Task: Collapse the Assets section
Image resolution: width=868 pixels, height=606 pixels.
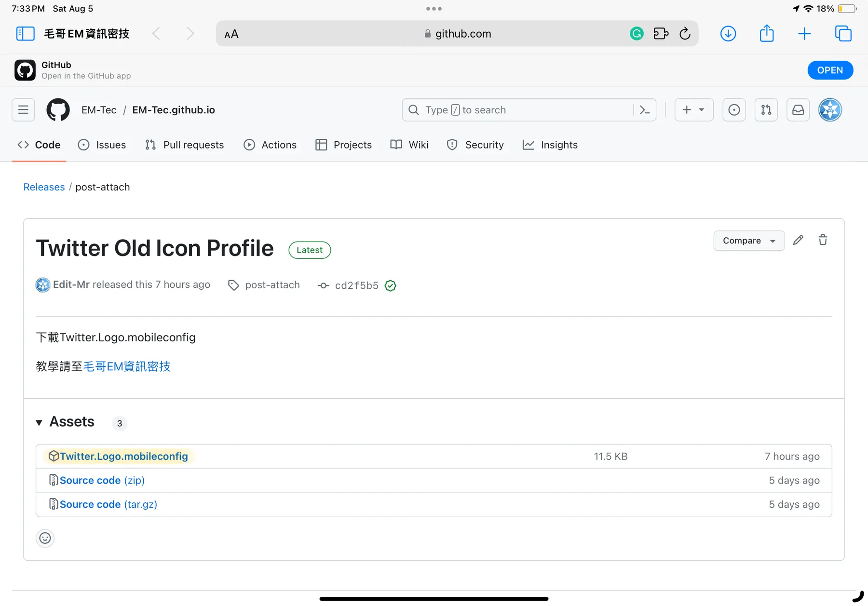Action: [39, 422]
